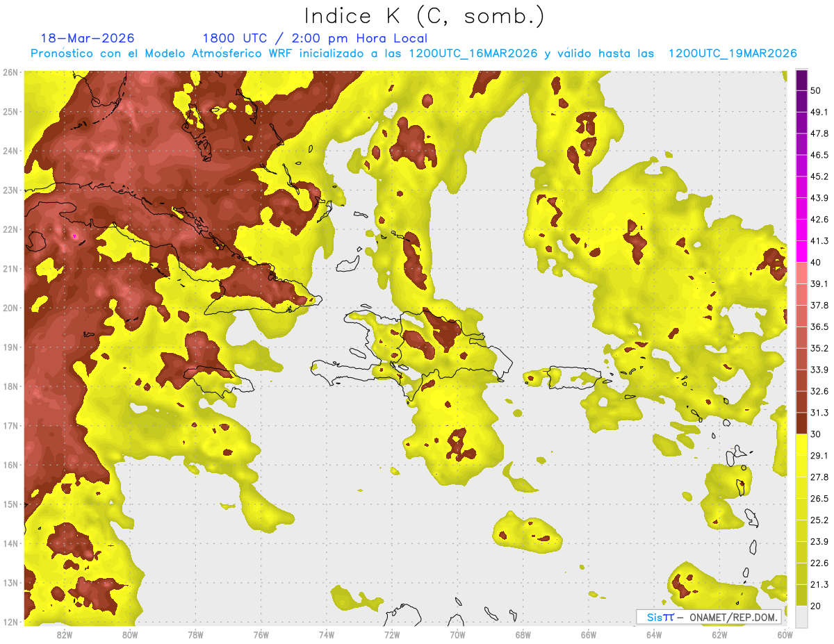Click the longitude axis label '72W'

392,635
